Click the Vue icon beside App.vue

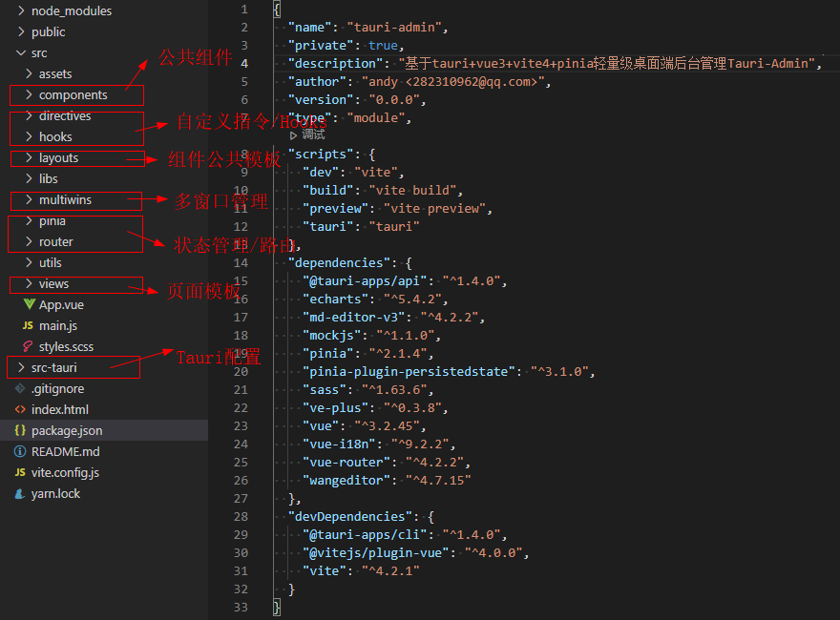pos(29,305)
